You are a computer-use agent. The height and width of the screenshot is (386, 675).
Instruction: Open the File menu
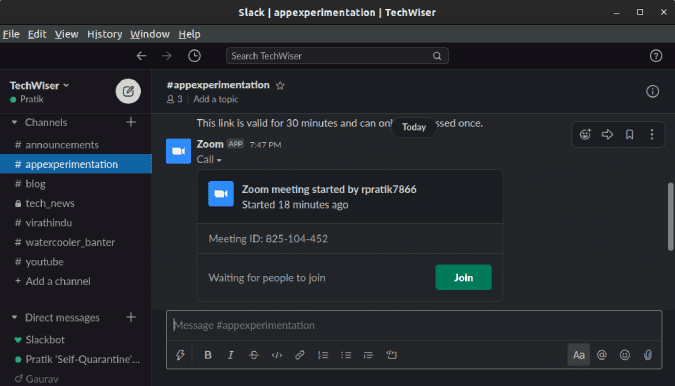(11, 34)
